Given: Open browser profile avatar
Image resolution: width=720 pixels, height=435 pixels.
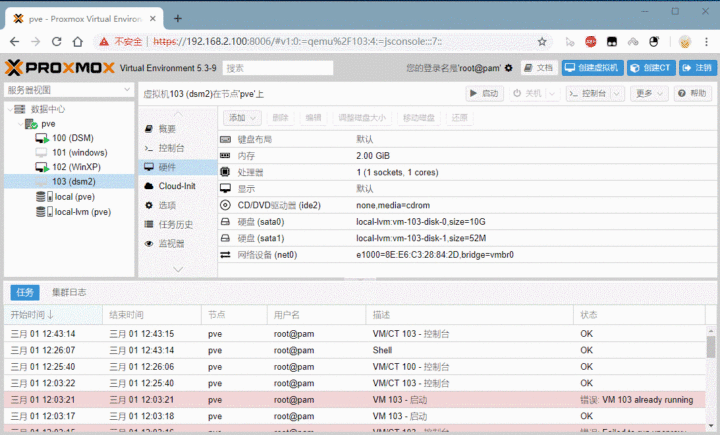Looking at the screenshot, I should (685, 42).
